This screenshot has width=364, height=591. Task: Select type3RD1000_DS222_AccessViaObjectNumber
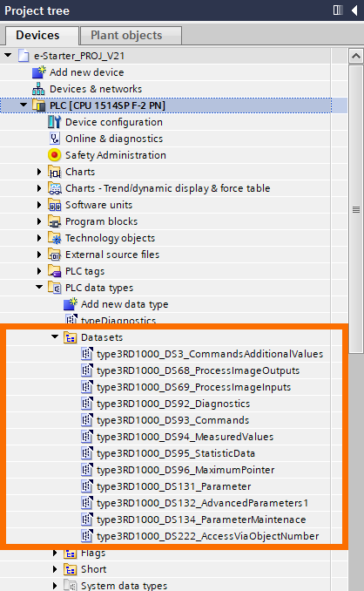[x=208, y=537]
